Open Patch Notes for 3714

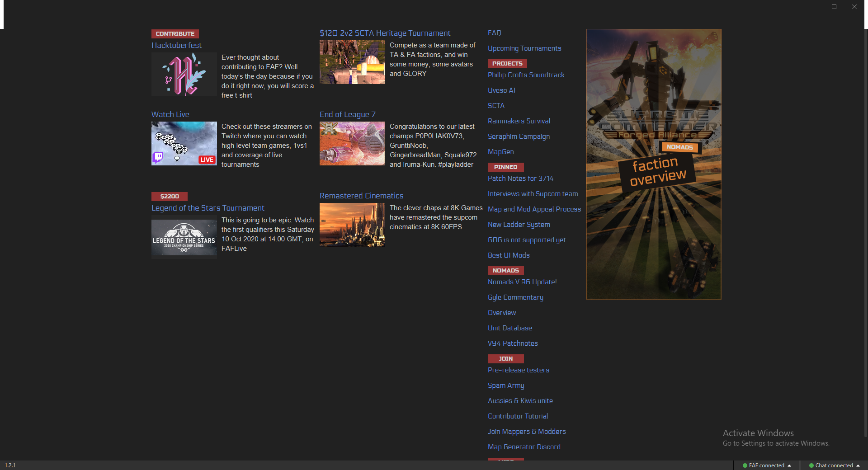click(x=520, y=179)
